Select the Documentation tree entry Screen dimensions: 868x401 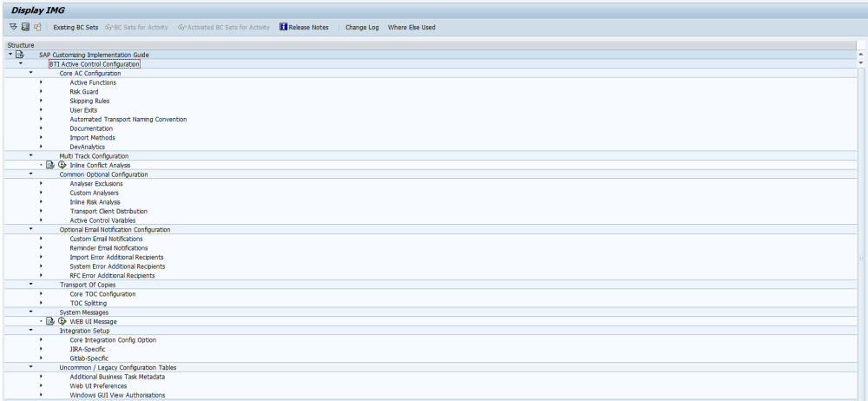click(x=91, y=128)
